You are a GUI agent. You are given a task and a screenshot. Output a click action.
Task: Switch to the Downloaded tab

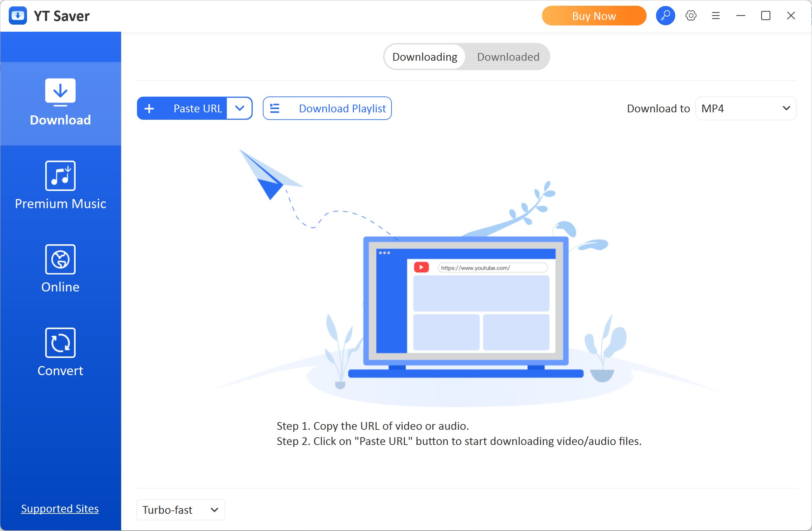[x=508, y=57]
